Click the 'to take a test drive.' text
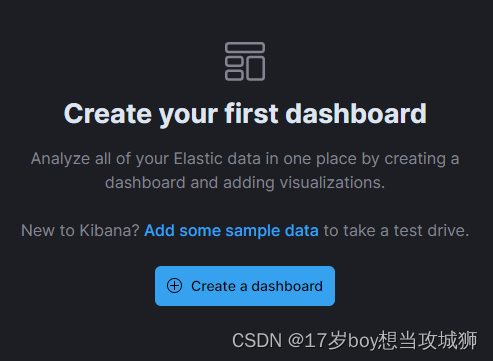Viewport: 493px width, 361px height. coord(396,231)
